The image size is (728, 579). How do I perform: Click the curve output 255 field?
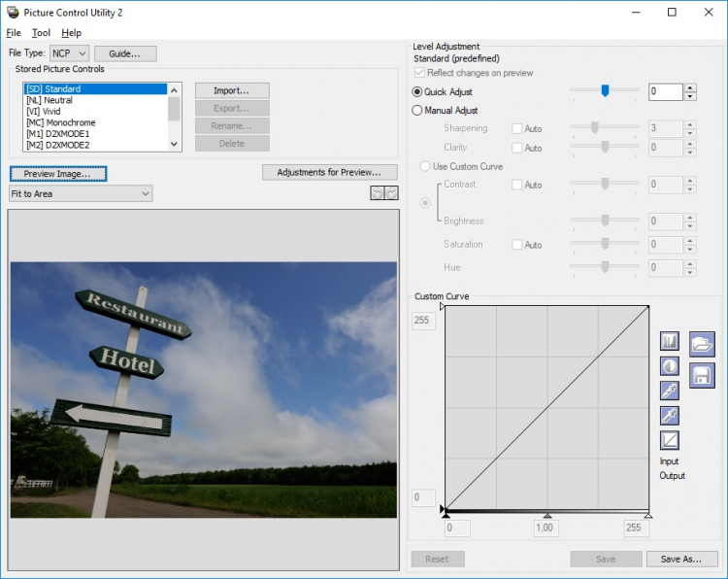point(424,321)
